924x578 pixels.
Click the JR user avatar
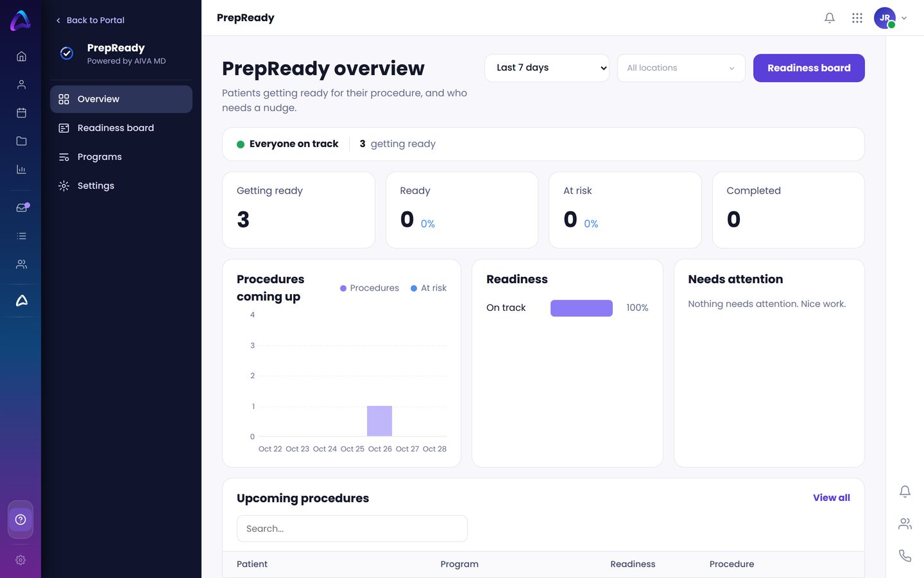click(x=885, y=18)
